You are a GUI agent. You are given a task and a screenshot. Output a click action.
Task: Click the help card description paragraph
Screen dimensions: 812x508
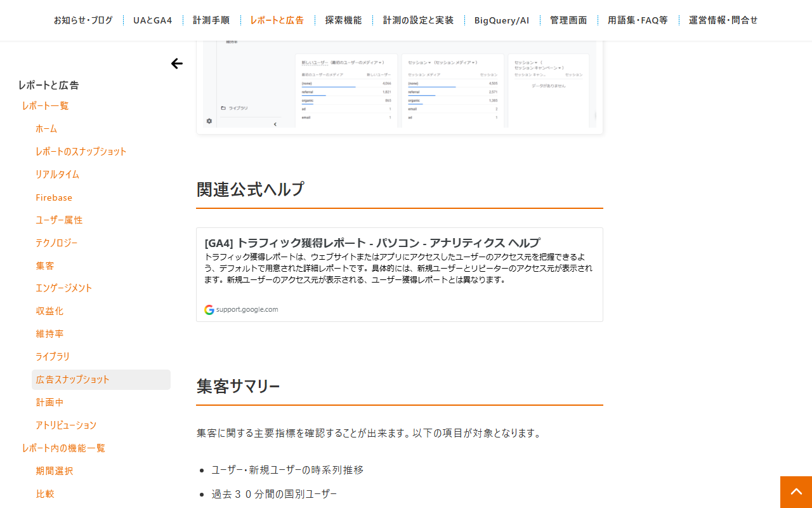398,268
